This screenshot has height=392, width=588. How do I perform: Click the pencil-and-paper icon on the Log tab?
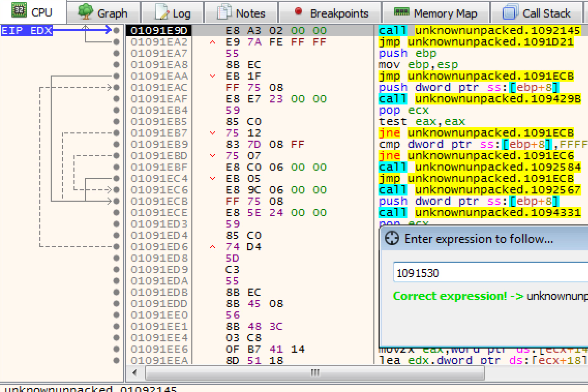[x=162, y=12]
